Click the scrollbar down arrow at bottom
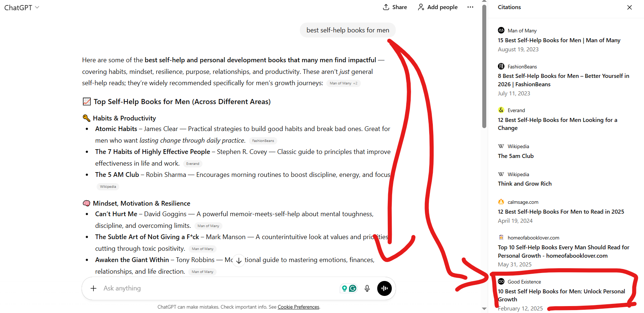The height and width of the screenshot is (313, 644). point(484,309)
